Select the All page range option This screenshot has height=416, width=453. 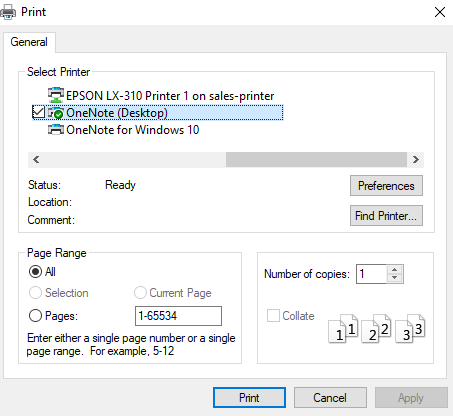pyautogui.click(x=35, y=272)
